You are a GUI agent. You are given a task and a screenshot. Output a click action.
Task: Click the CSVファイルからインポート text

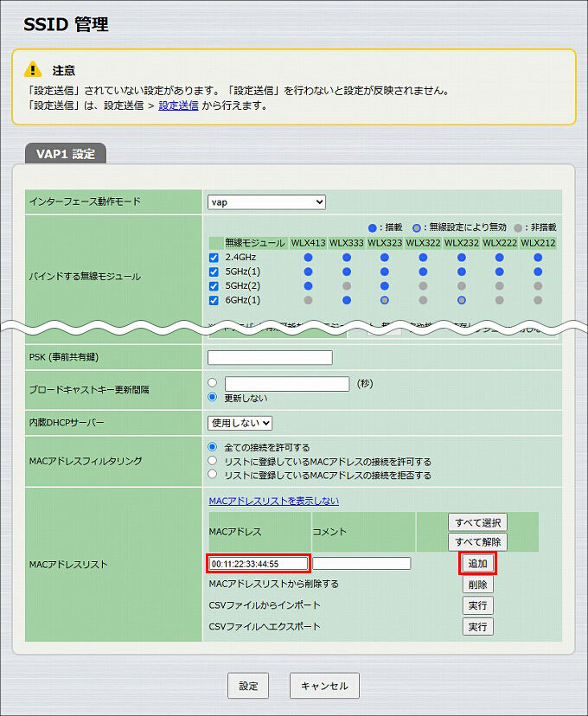(x=265, y=605)
